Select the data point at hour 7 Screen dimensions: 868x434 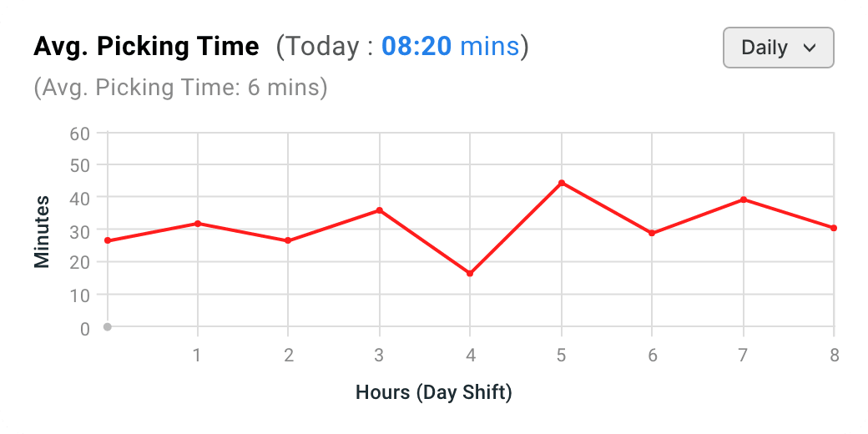tap(743, 199)
